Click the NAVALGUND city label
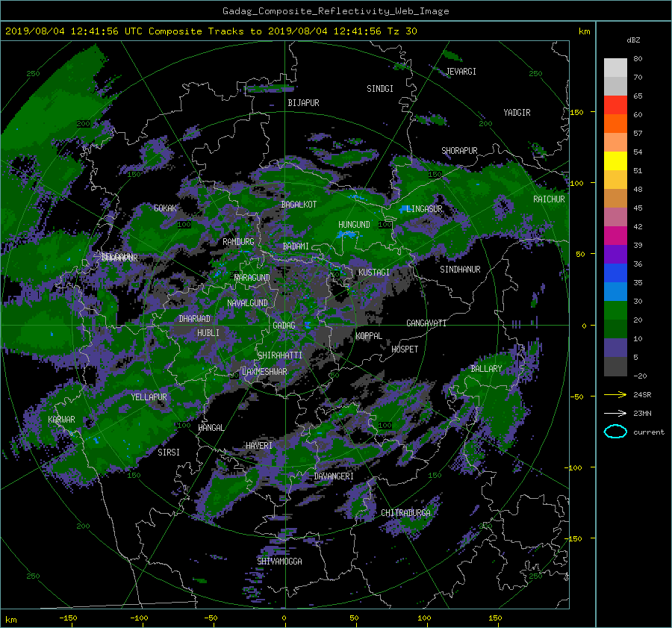Image resolution: width=672 pixels, height=628 pixels. [x=247, y=302]
